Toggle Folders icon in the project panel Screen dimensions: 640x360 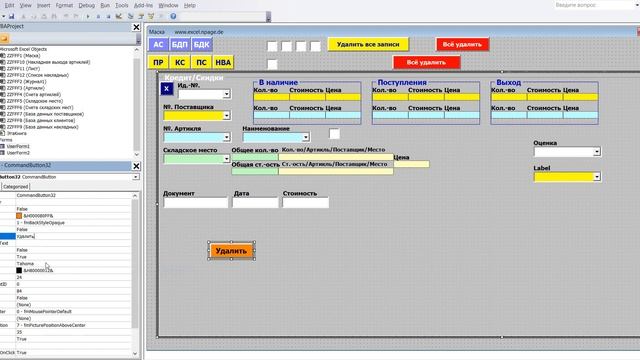[x=4, y=38]
